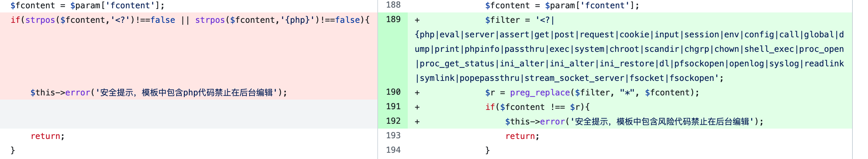The width and height of the screenshot is (868, 159).
Task: Click the plus marker on line 191
Action: (x=417, y=107)
